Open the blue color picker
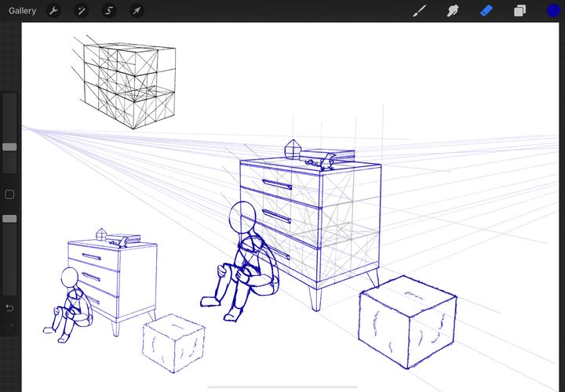565x392 pixels. [x=553, y=11]
